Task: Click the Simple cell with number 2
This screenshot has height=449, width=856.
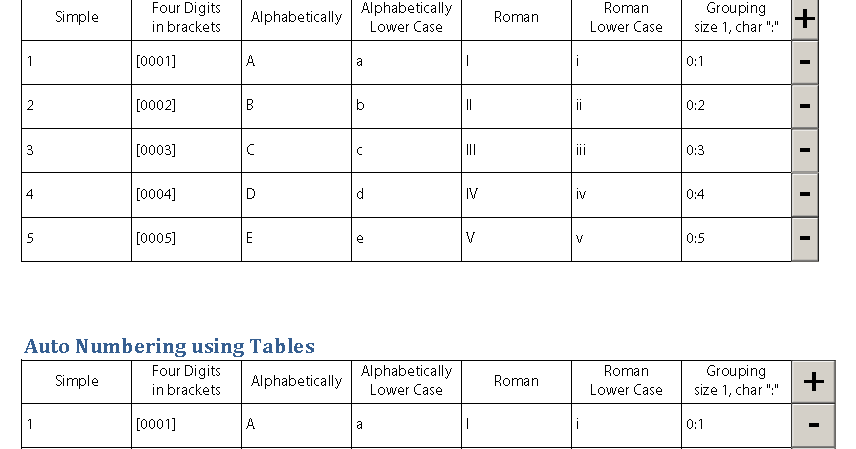Action: click(x=76, y=106)
